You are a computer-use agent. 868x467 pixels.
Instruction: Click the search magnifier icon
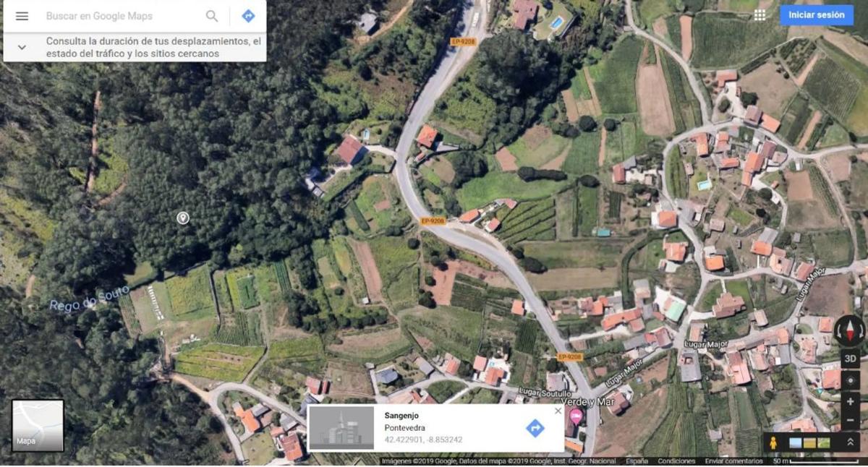click(212, 16)
